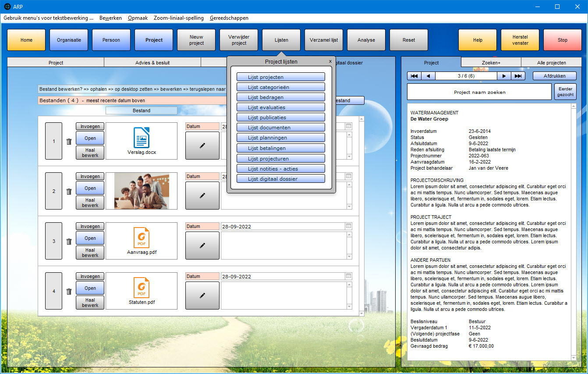Choose Lijst digitaal dossier entry
Viewport: 588px width, 374px height.
[x=280, y=179]
